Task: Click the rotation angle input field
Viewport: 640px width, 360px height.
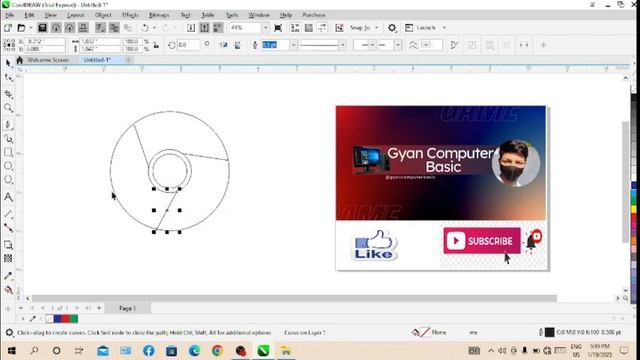Action: [x=189, y=45]
